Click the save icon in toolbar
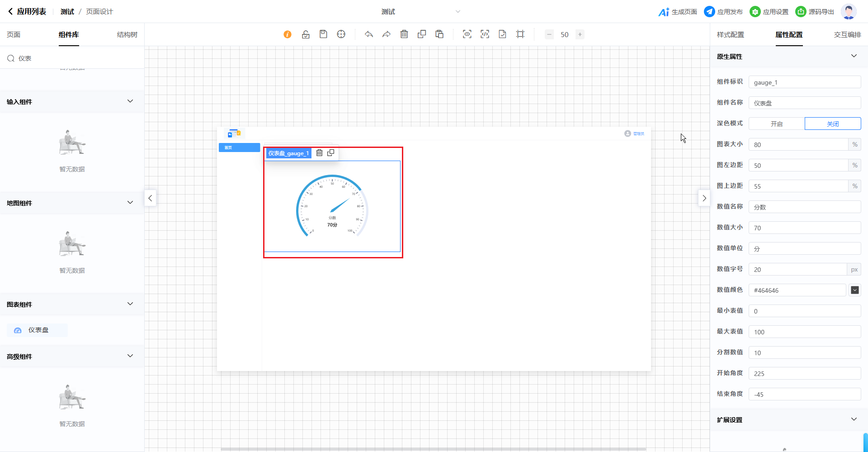 tap(323, 34)
